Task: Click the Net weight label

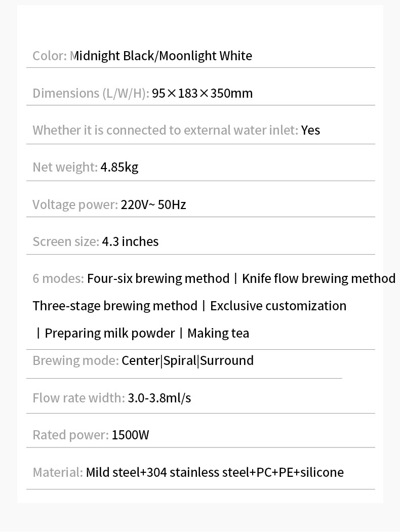Action: pyautogui.click(x=65, y=167)
